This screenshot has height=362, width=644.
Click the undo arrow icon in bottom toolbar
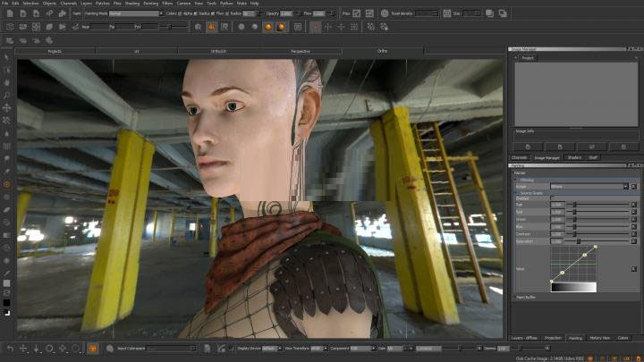(10, 349)
